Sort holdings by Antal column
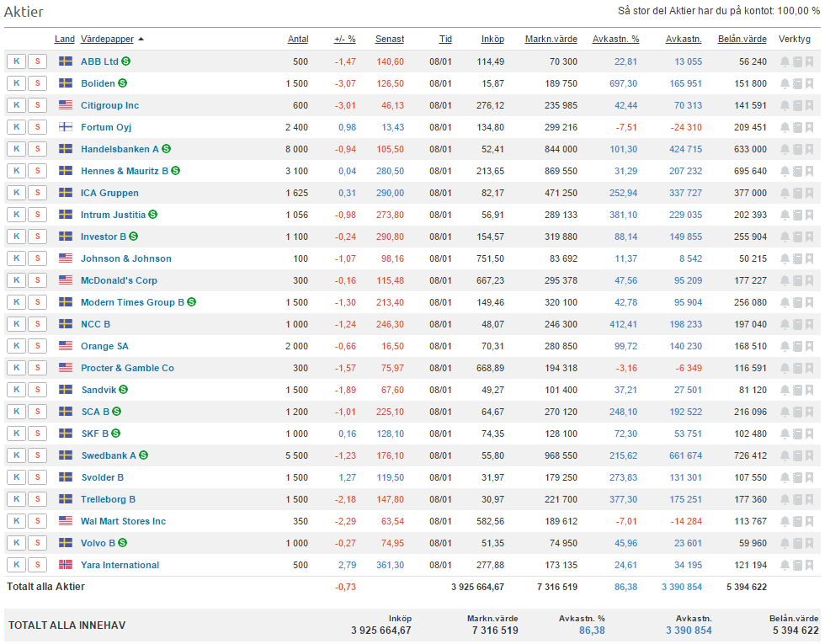 298,40
